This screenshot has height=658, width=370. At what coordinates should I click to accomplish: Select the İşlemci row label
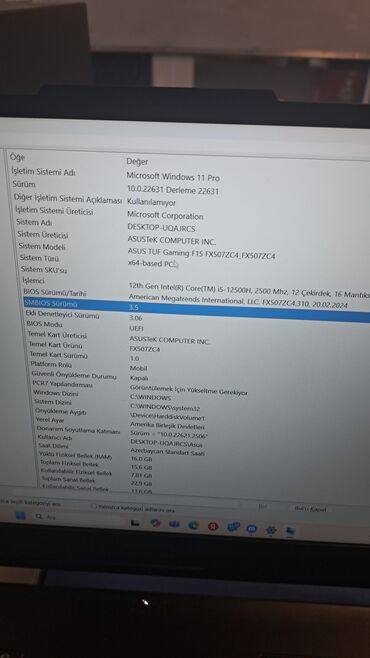[x=34, y=280]
